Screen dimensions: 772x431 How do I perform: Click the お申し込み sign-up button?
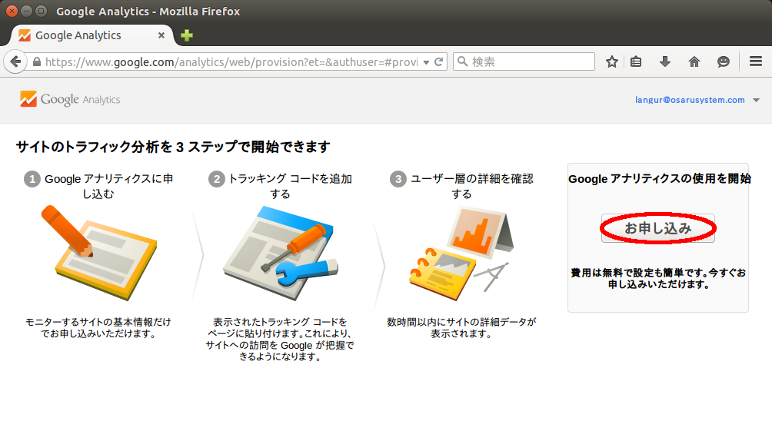pos(658,228)
